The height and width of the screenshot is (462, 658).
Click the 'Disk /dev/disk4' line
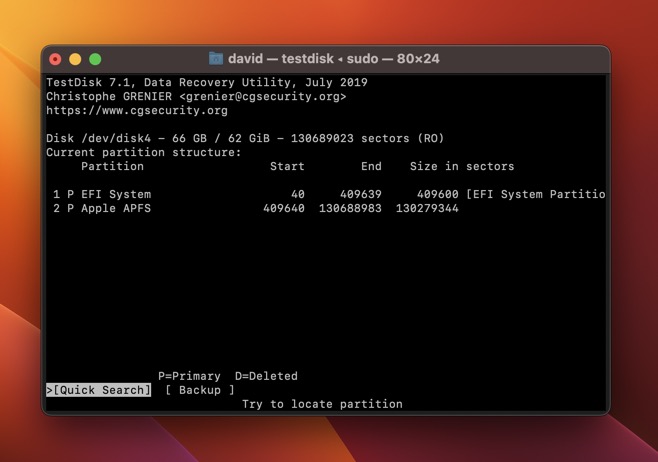245,138
